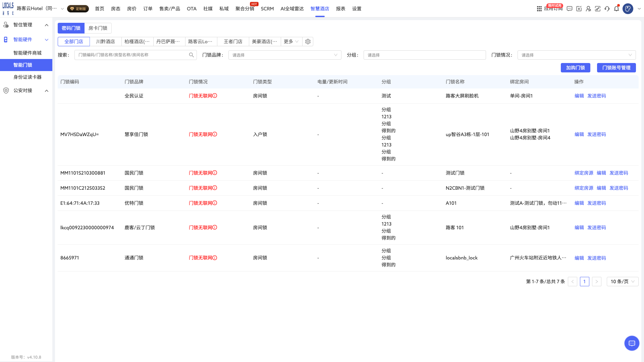Click 绑定房源 for lock MM1101S210300881
Screen dimensions: 644x362
(584, 173)
